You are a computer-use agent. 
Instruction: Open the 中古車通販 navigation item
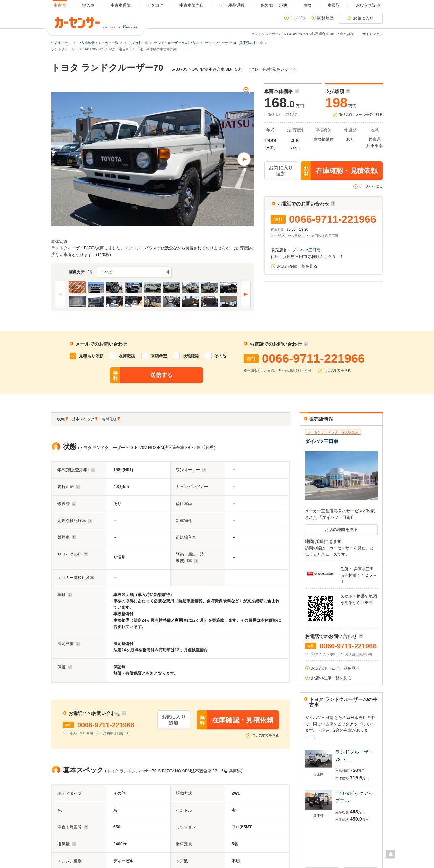point(121,5)
